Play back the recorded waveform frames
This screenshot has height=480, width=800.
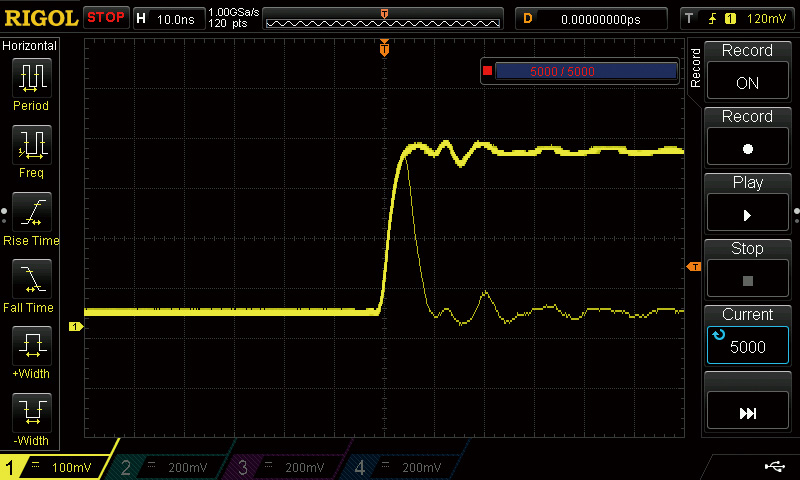coord(747,203)
